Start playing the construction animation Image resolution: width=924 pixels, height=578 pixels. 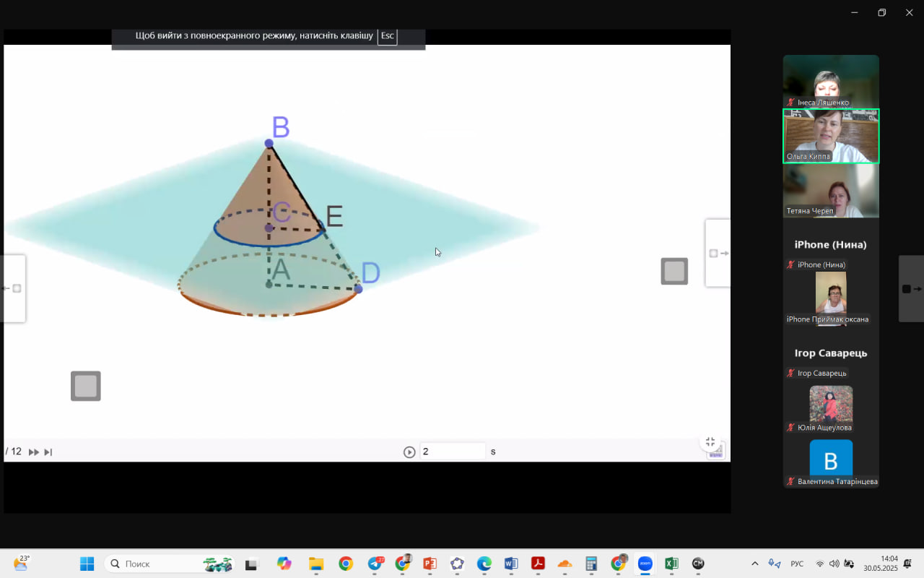click(x=409, y=452)
